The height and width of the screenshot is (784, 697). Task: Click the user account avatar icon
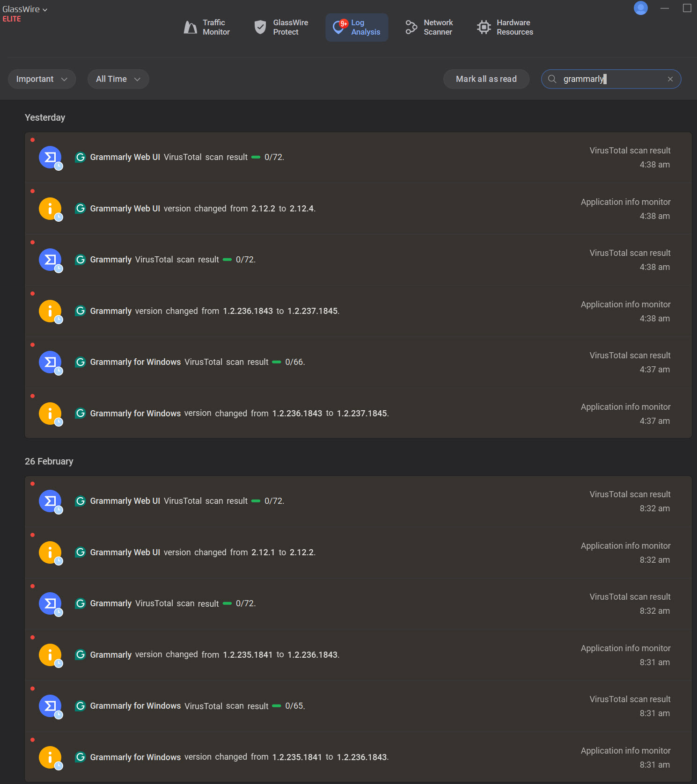point(640,8)
